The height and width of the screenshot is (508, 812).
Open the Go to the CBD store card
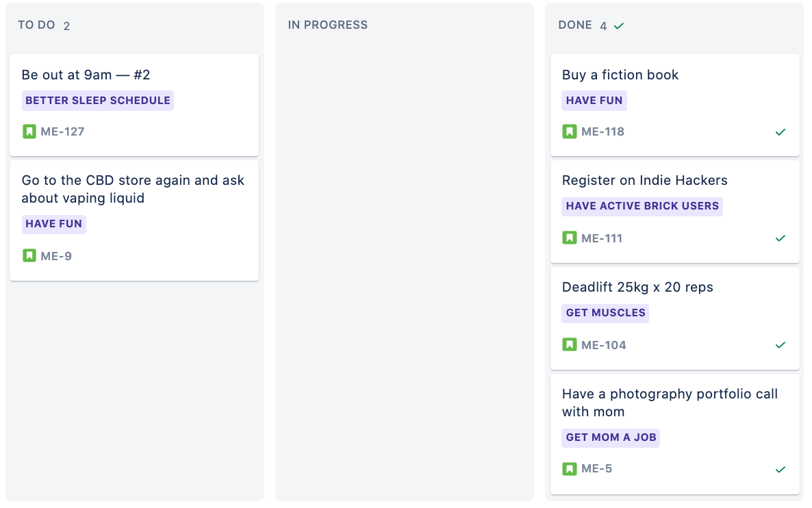134,220
